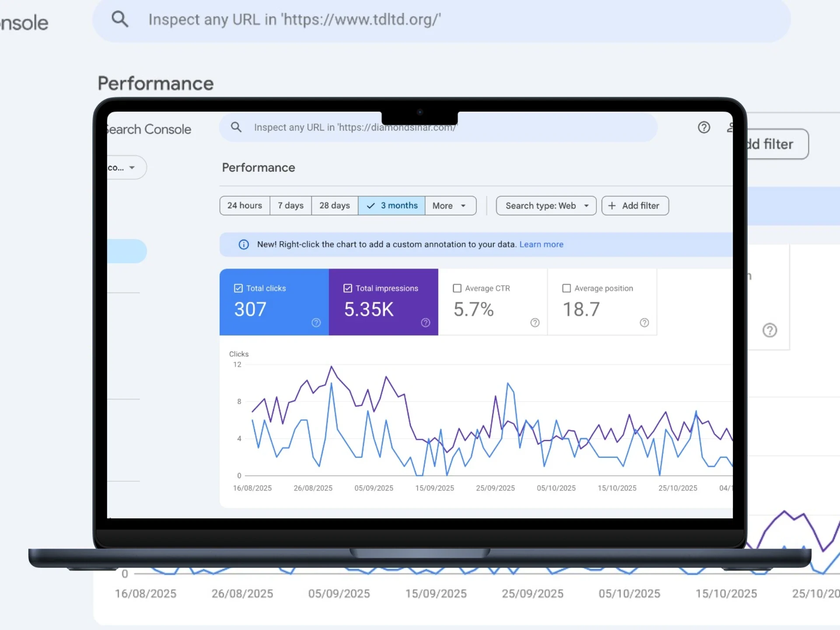Click the background 05/09/2025 axis label
The height and width of the screenshot is (630, 840).
(x=339, y=594)
